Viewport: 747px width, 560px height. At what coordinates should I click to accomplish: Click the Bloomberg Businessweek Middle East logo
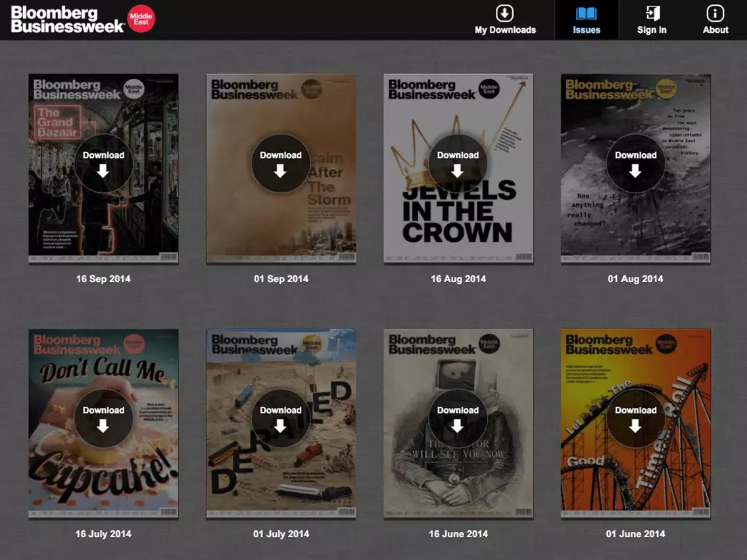coord(82,19)
